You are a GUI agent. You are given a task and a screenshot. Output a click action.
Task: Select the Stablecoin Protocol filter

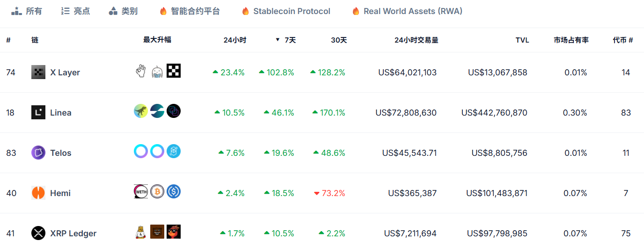pyautogui.click(x=286, y=11)
